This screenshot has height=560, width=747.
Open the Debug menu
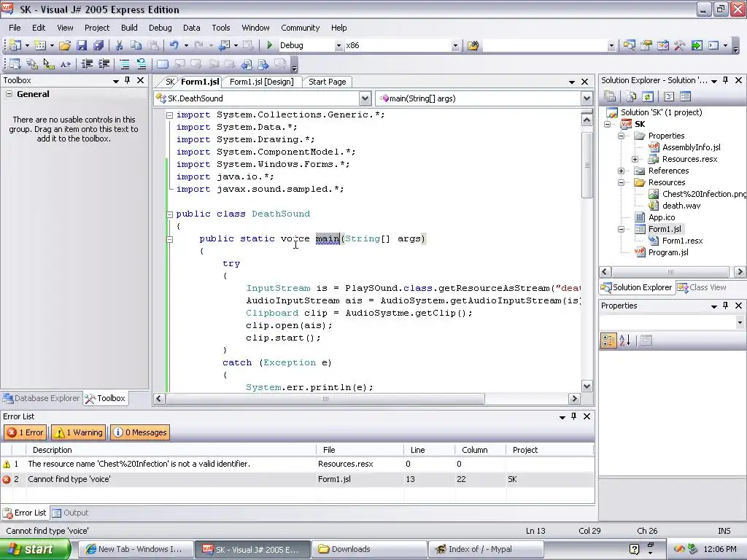point(160,28)
